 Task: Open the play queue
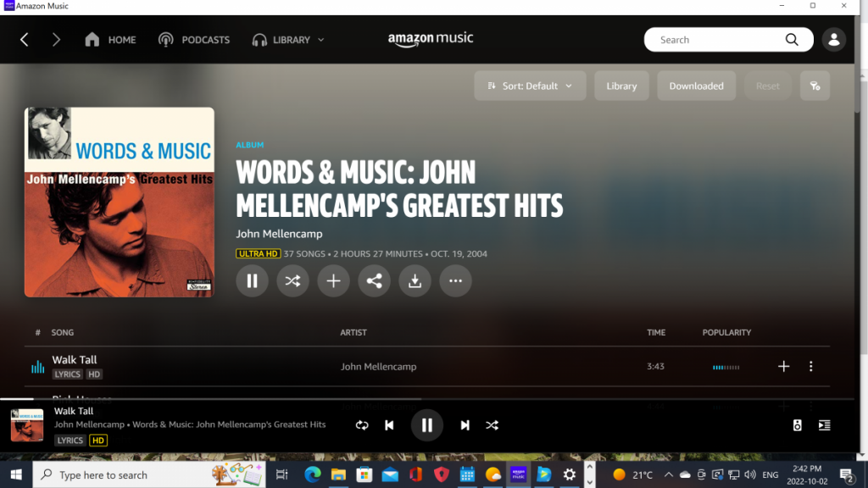click(824, 425)
